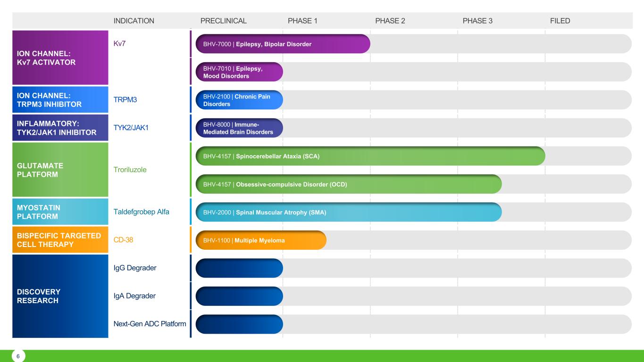Click the PHASE 3 column header

[478, 21]
